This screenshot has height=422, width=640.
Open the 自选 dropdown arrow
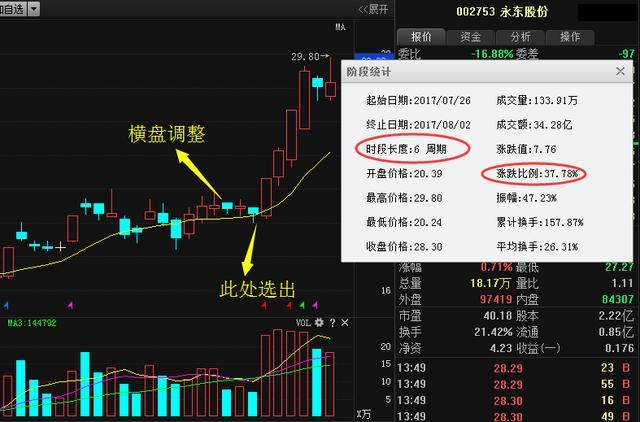pos(34,9)
